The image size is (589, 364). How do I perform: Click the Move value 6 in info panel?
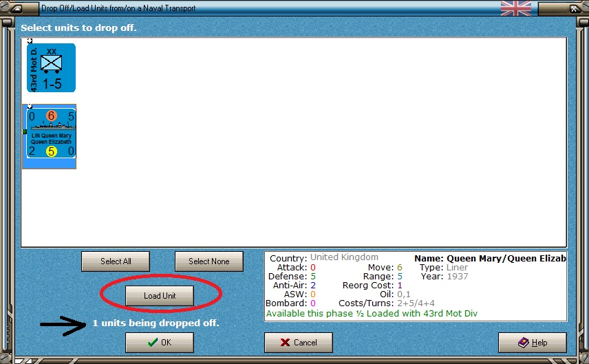[400, 268]
